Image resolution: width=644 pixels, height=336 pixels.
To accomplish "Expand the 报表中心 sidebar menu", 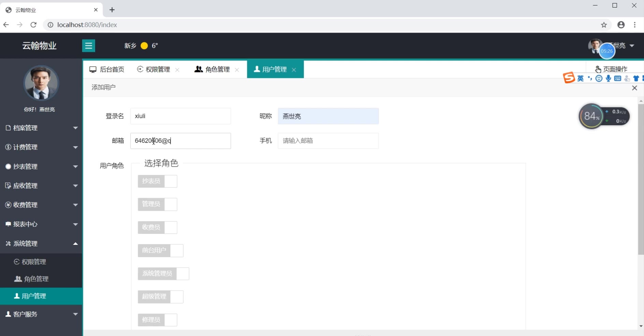I will [x=41, y=224].
